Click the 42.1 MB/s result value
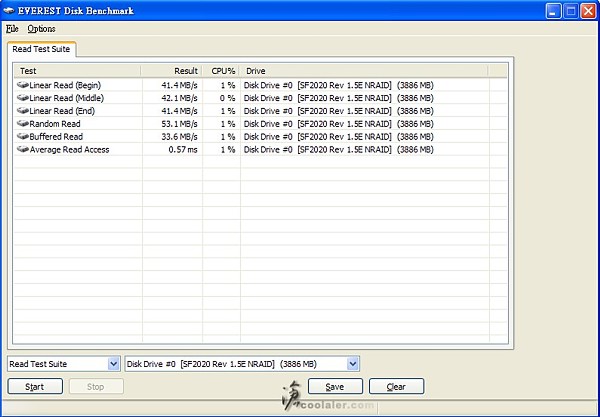The image size is (600, 417). click(x=179, y=98)
